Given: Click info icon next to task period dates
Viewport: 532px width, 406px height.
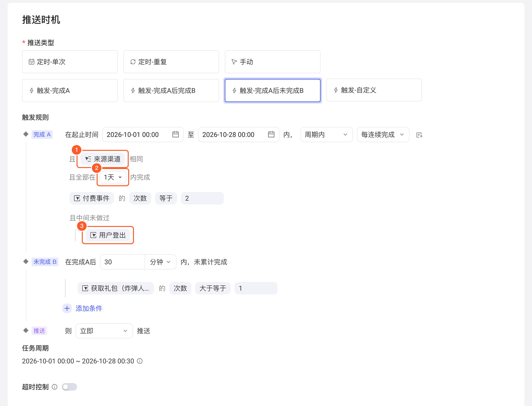Looking at the screenshot, I should click(x=140, y=361).
